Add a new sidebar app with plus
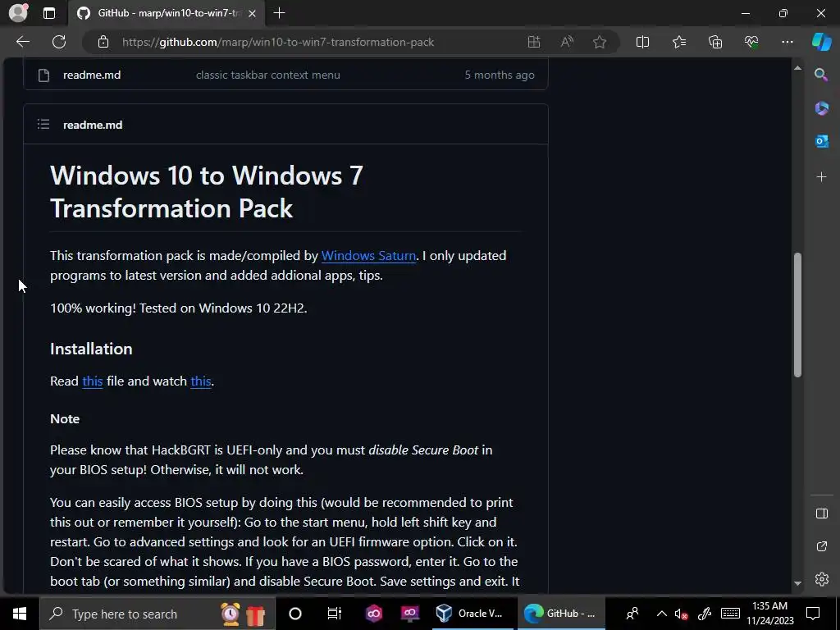The width and height of the screenshot is (840, 630). pos(821,177)
